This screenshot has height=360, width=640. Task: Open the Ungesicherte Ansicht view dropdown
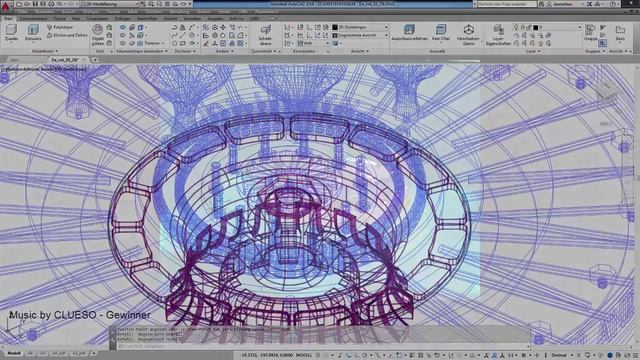point(360,36)
